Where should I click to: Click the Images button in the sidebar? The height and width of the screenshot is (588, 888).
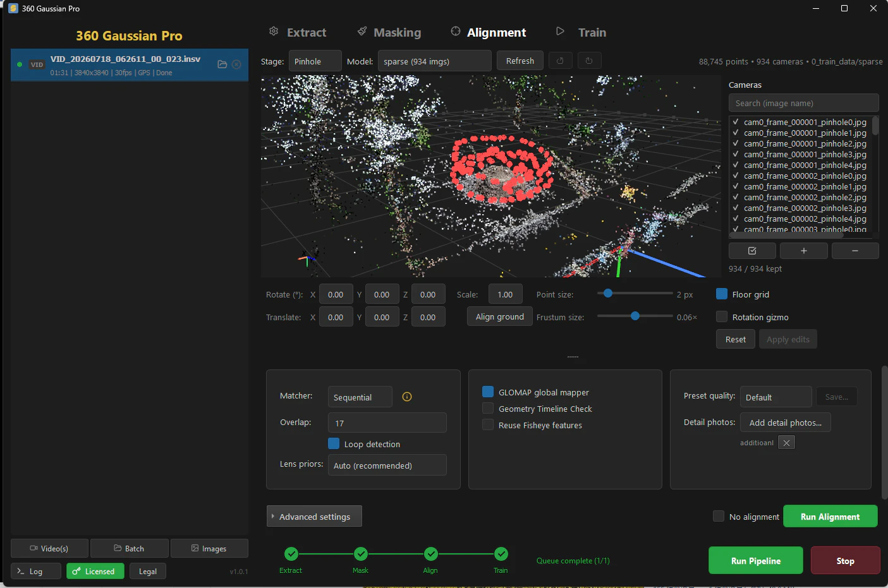(209, 548)
